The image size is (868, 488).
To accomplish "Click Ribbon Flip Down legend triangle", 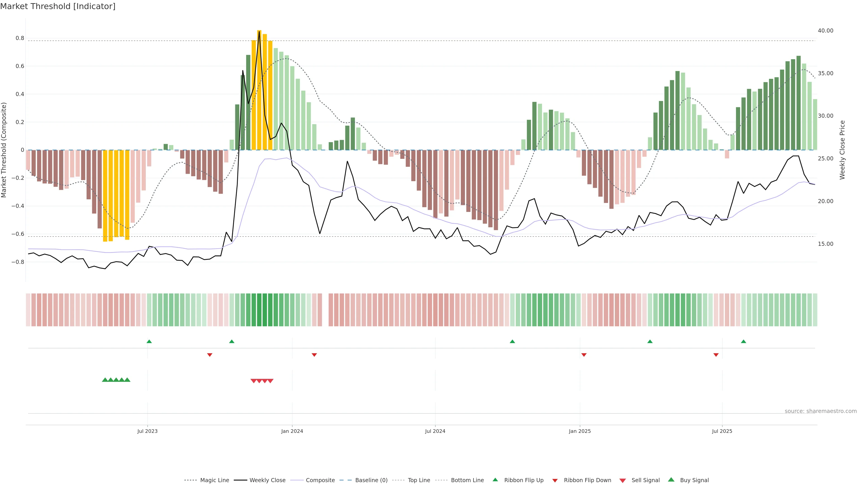I will tap(555, 480).
